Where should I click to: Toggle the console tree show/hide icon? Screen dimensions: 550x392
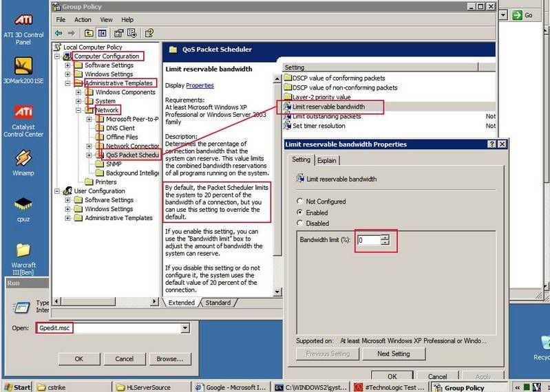click(102, 33)
